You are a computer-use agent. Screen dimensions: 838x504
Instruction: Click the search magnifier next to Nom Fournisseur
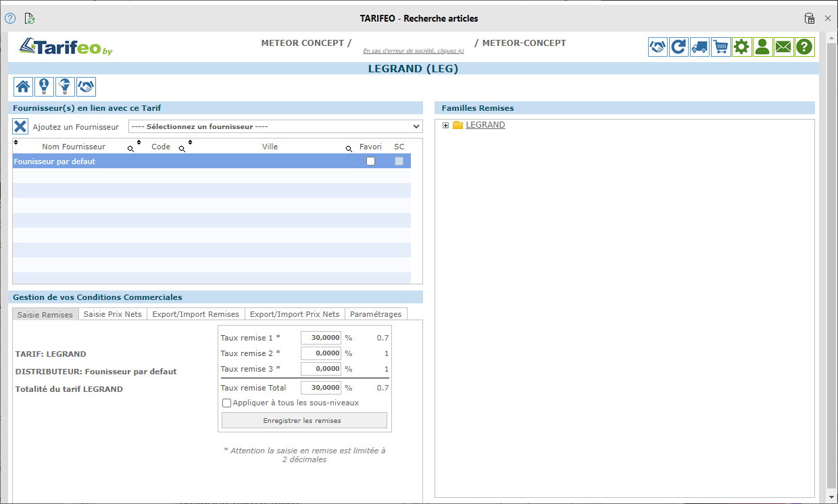tap(130, 149)
